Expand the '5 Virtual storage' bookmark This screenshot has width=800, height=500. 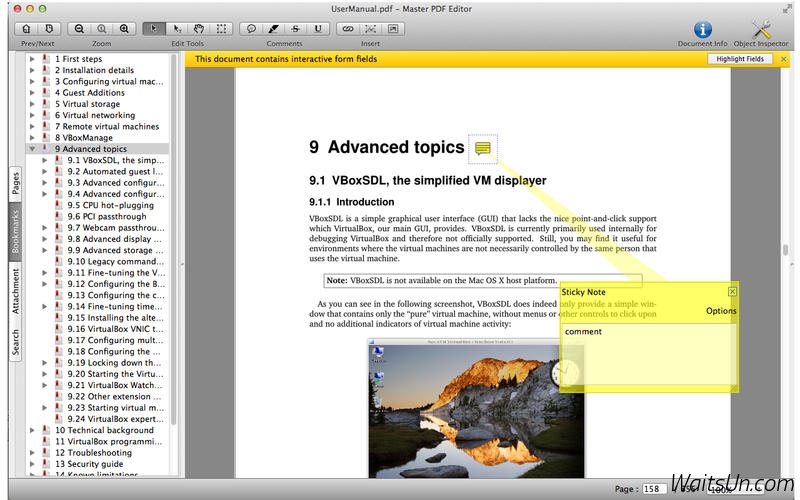coord(32,104)
